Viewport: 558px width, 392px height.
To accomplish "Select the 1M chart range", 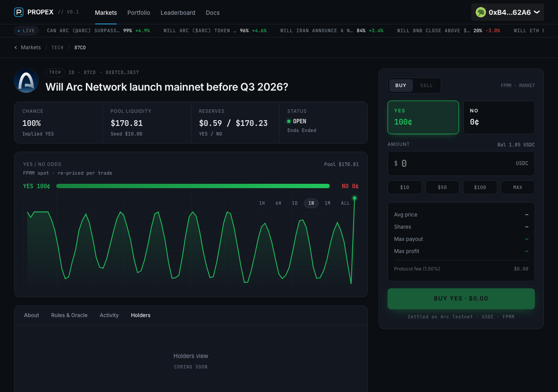I will coord(327,203).
